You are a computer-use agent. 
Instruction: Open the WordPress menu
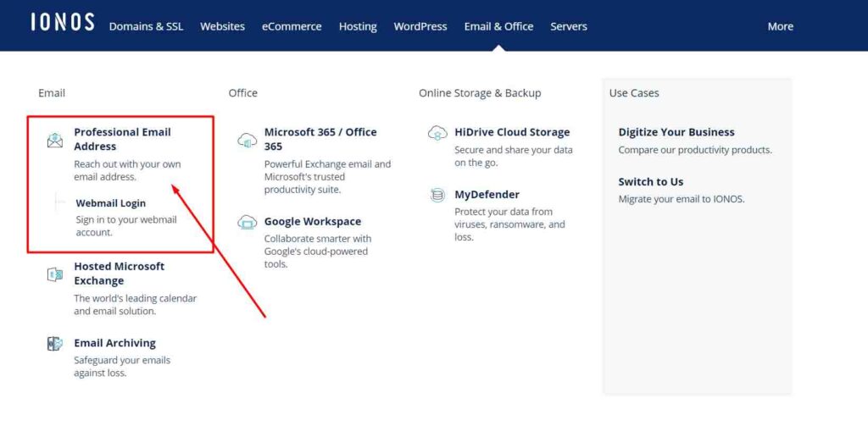click(420, 26)
